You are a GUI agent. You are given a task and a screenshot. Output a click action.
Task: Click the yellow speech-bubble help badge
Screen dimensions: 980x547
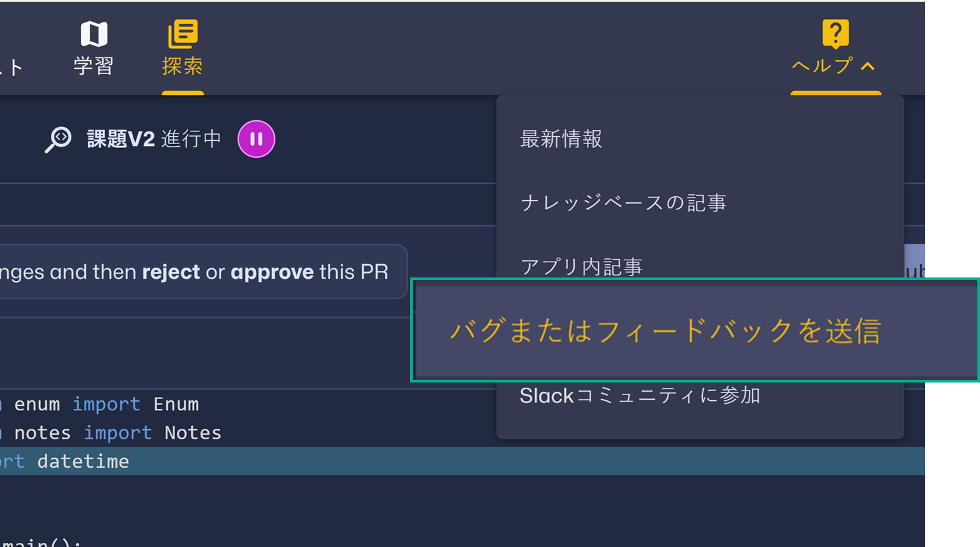click(835, 32)
